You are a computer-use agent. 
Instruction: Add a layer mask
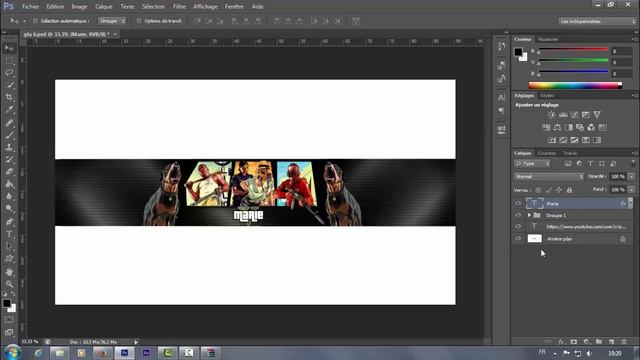point(574,342)
